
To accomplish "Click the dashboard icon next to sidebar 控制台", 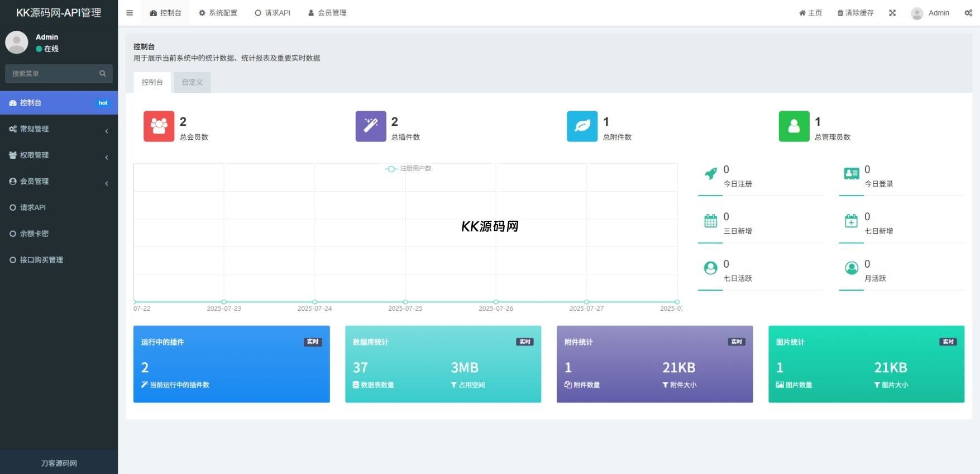I will (13, 103).
